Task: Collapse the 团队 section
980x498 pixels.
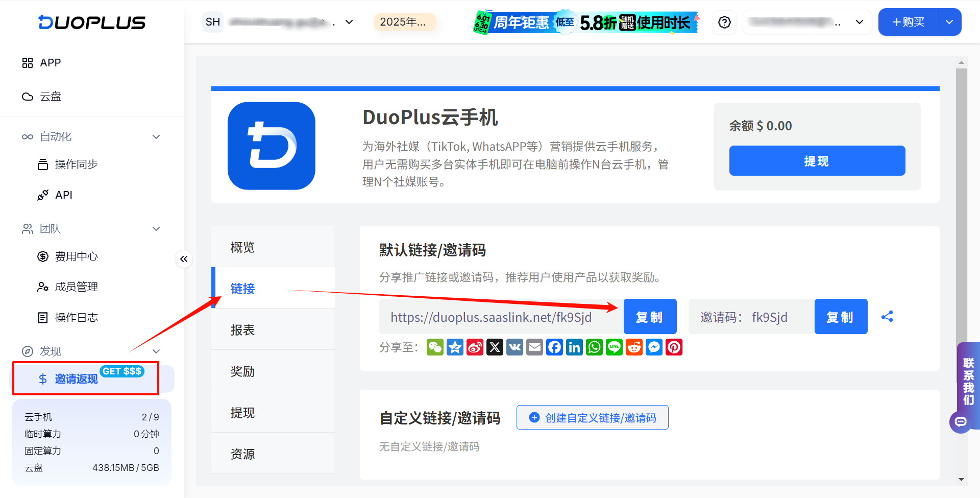Action: point(156,229)
